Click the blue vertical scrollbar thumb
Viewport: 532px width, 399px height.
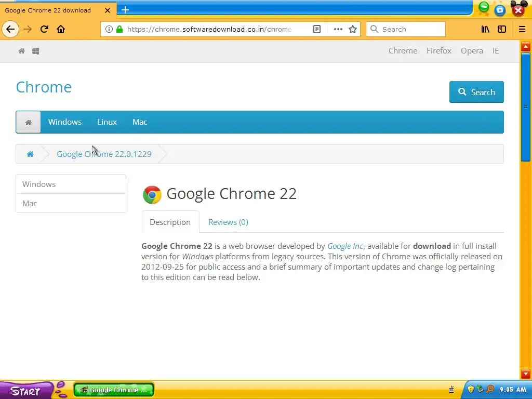click(x=526, y=107)
